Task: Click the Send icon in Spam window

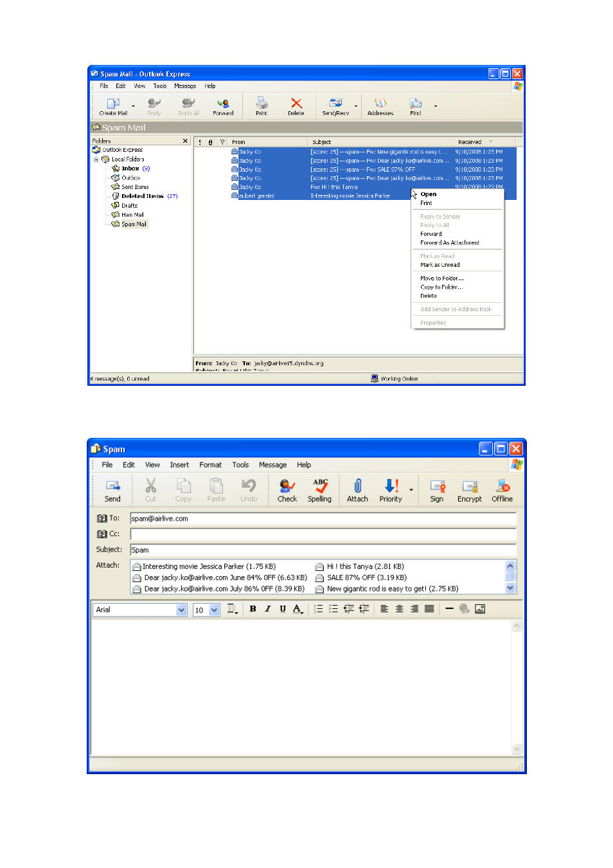Action: click(x=113, y=486)
